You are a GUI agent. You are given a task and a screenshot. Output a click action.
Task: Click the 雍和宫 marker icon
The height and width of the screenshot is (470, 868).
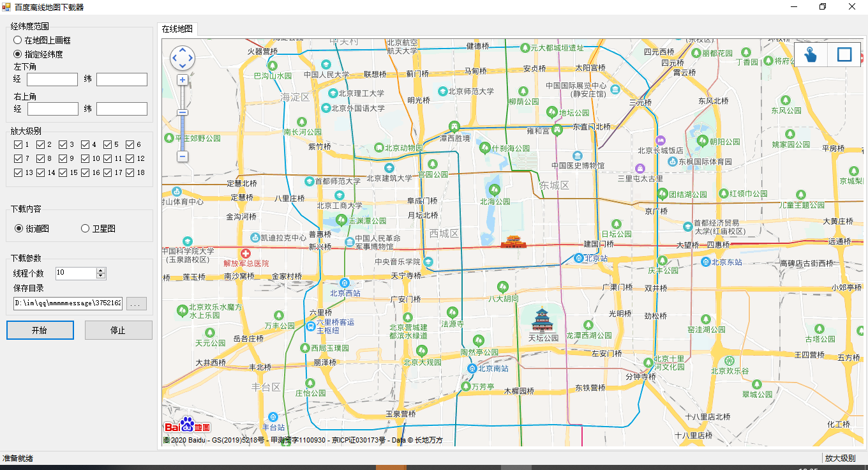557,130
